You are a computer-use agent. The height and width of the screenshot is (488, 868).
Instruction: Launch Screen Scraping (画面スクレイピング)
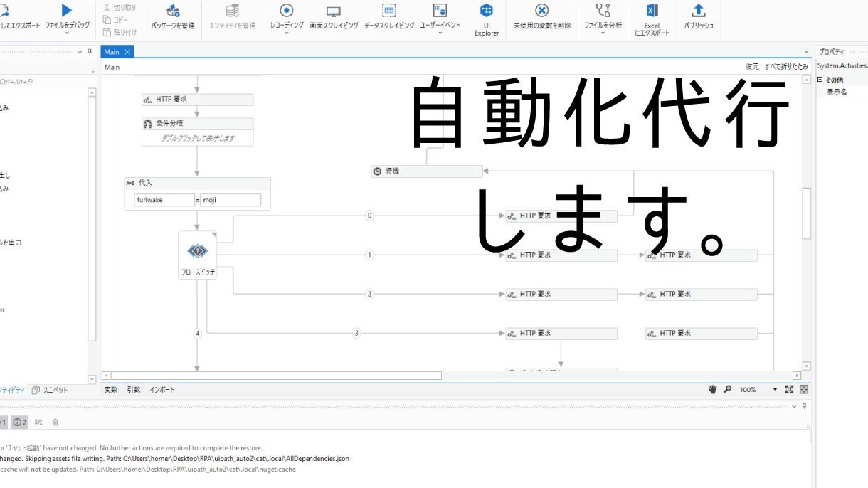tap(334, 18)
